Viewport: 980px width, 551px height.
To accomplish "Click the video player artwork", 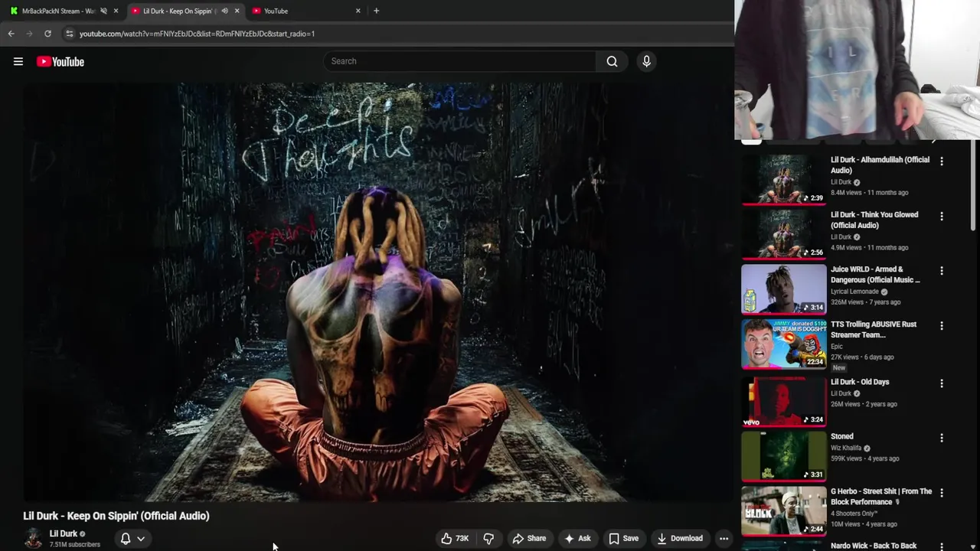I will click(378, 292).
